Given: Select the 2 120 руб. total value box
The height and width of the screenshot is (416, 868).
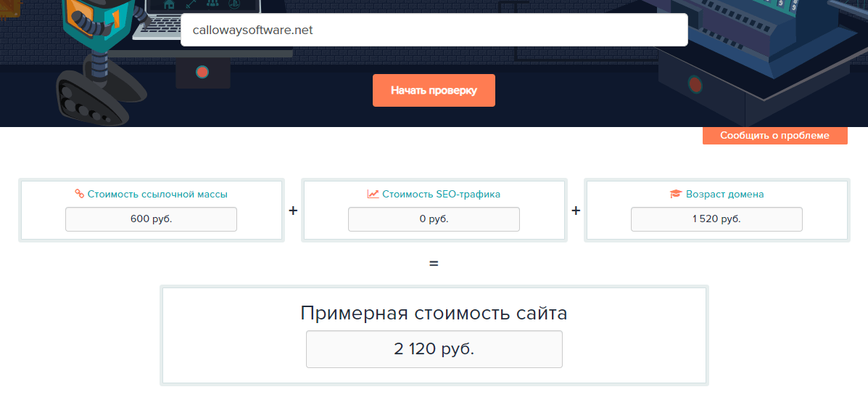Looking at the screenshot, I should [434, 349].
